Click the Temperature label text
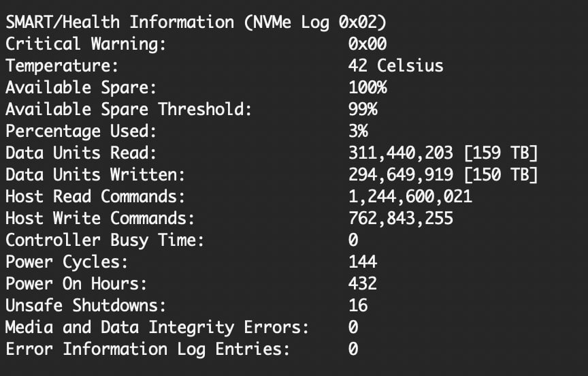Screen dimensions: 588x376 coord(62,65)
